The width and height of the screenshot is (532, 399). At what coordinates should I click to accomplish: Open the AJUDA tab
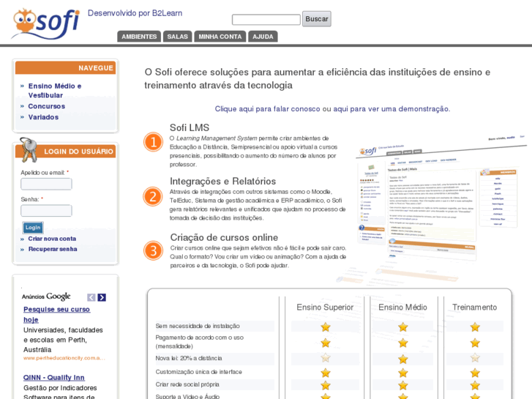(263, 37)
